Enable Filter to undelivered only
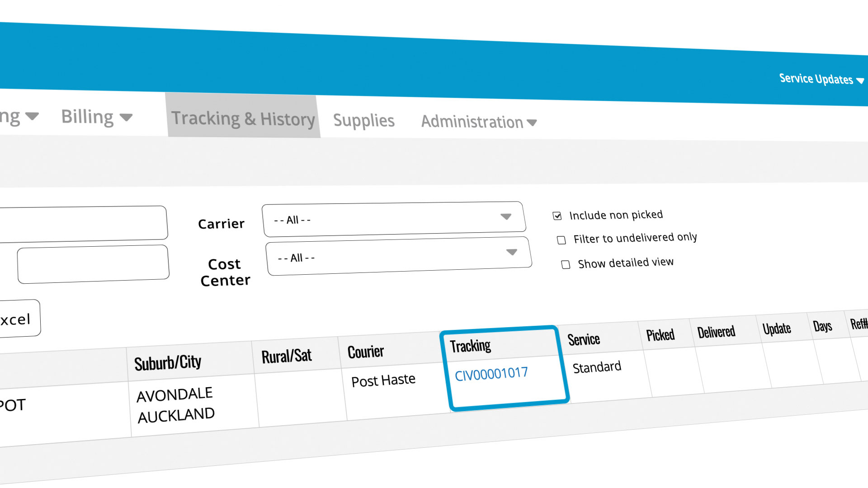Viewport: 868px width, 488px height. point(561,240)
